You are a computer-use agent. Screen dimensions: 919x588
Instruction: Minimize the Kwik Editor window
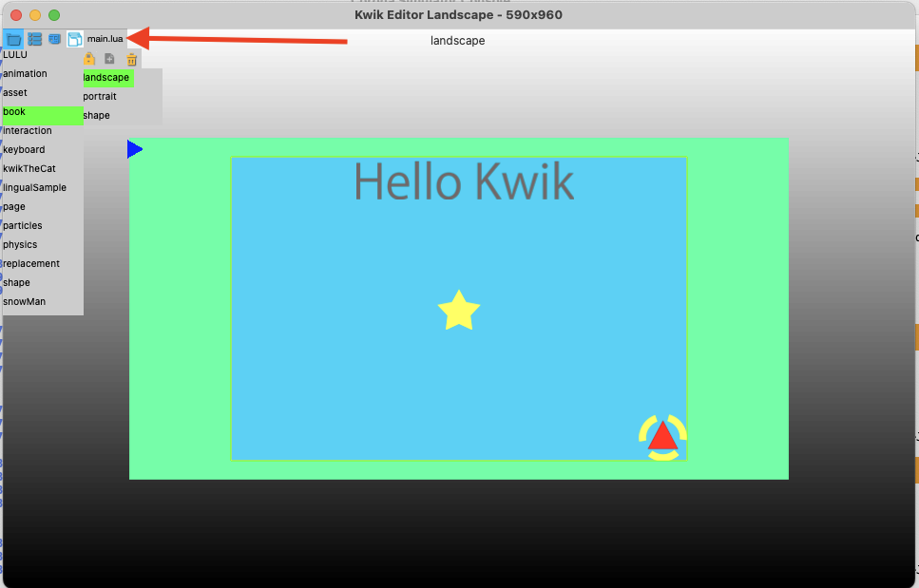click(35, 15)
